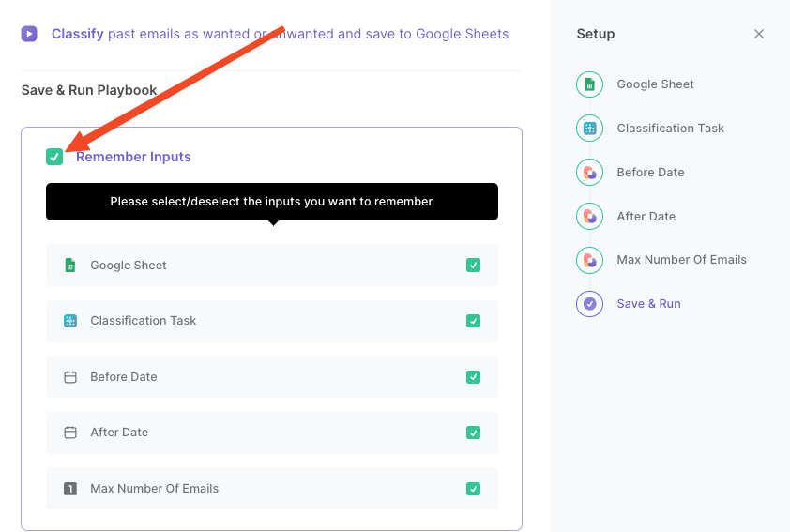Click the Setup panel heading

click(x=596, y=34)
